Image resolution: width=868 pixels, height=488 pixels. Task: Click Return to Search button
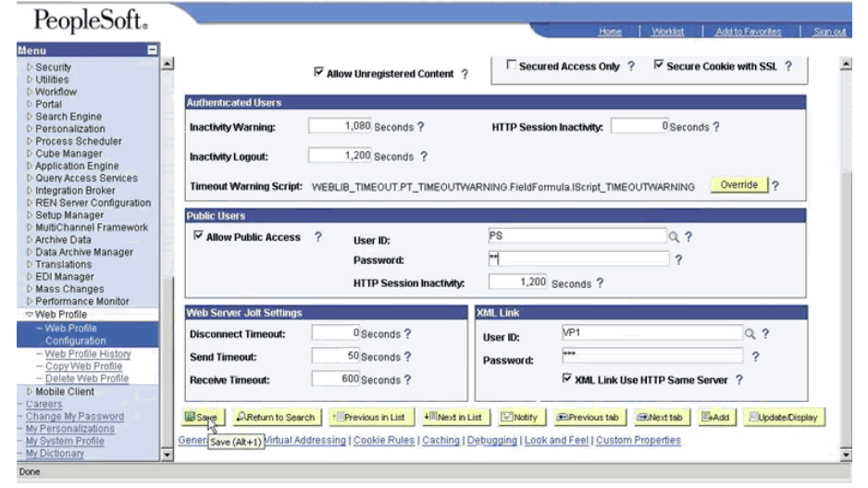pos(277,417)
